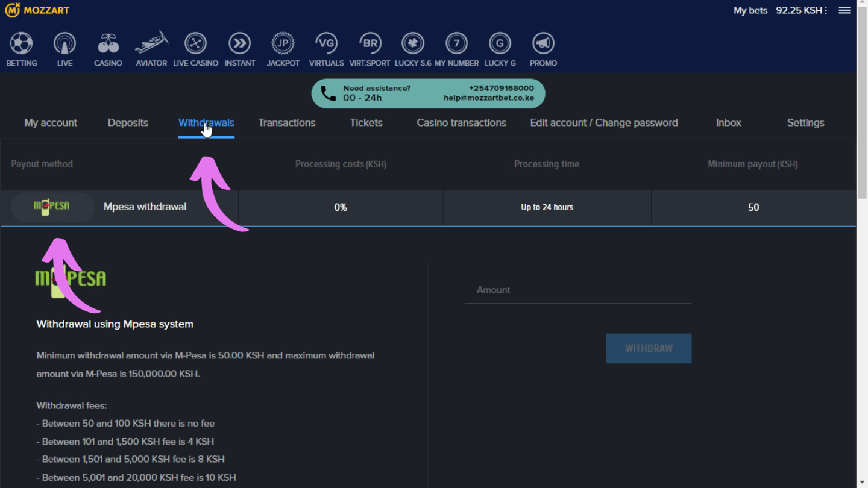This screenshot has height=488, width=868.
Task: Click the WITHDRAW button
Action: [x=649, y=348]
